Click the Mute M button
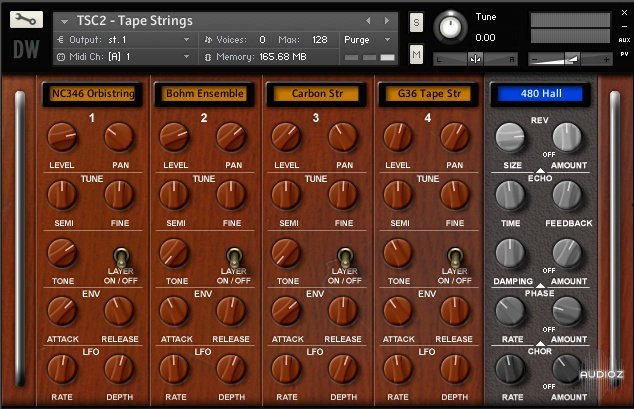The height and width of the screenshot is (409, 634). click(416, 54)
